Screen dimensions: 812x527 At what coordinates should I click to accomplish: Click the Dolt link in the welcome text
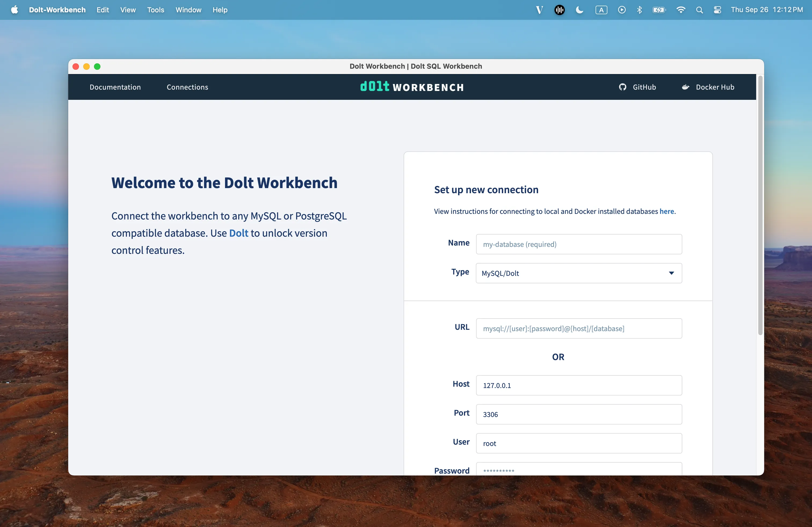238,233
